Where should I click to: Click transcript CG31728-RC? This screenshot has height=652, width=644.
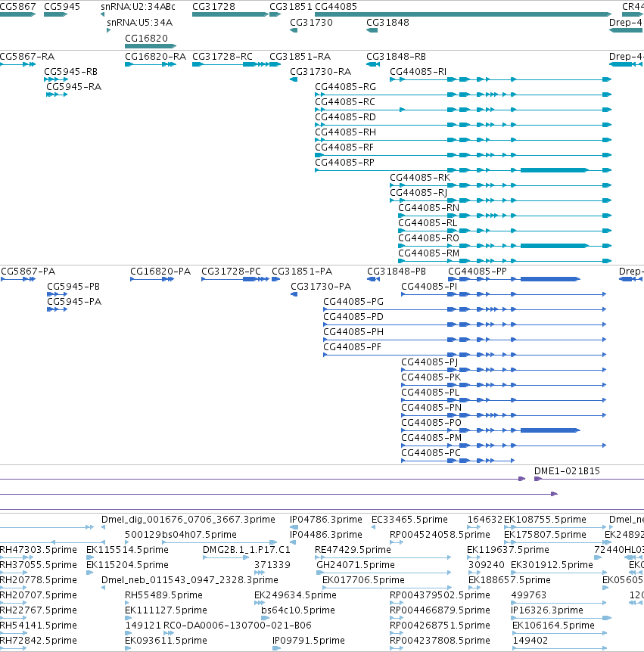click(222, 57)
